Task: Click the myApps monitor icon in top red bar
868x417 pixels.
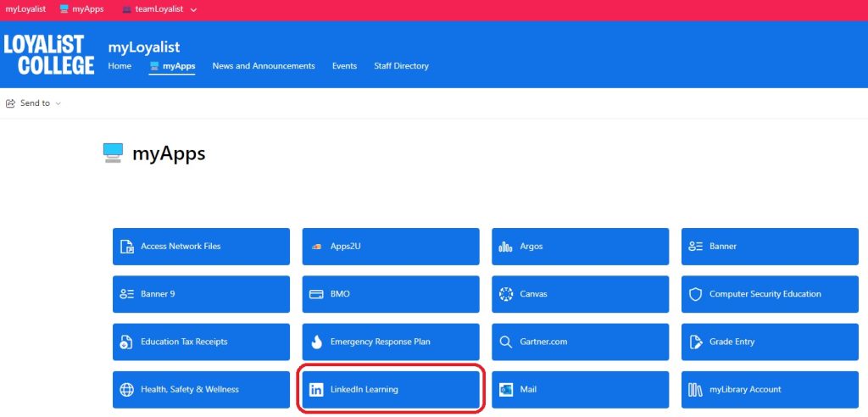Action: [64, 9]
